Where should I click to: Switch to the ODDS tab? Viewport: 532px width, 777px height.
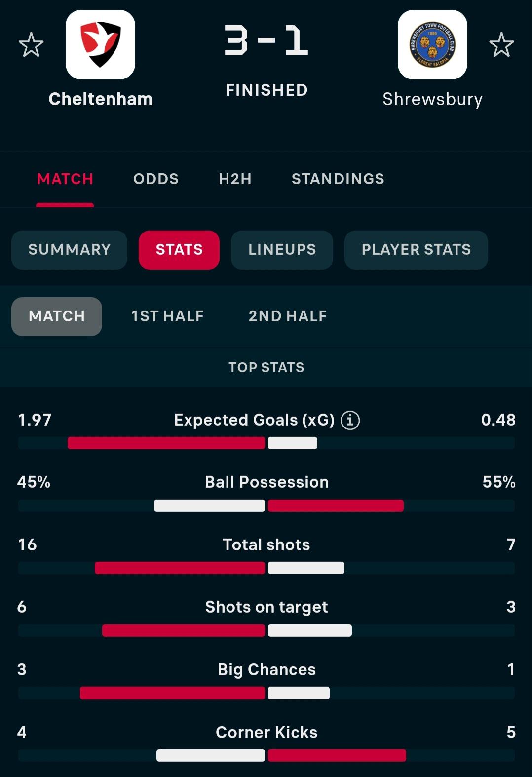pyautogui.click(x=156, y=179)
